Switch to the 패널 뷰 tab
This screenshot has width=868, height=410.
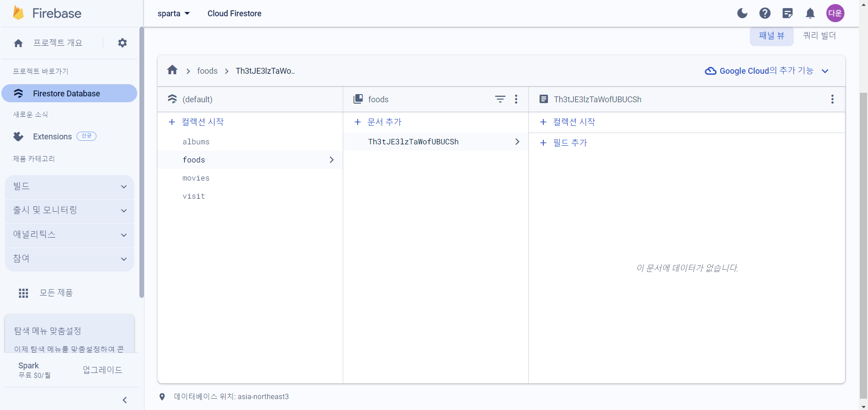tap(772, 35)
